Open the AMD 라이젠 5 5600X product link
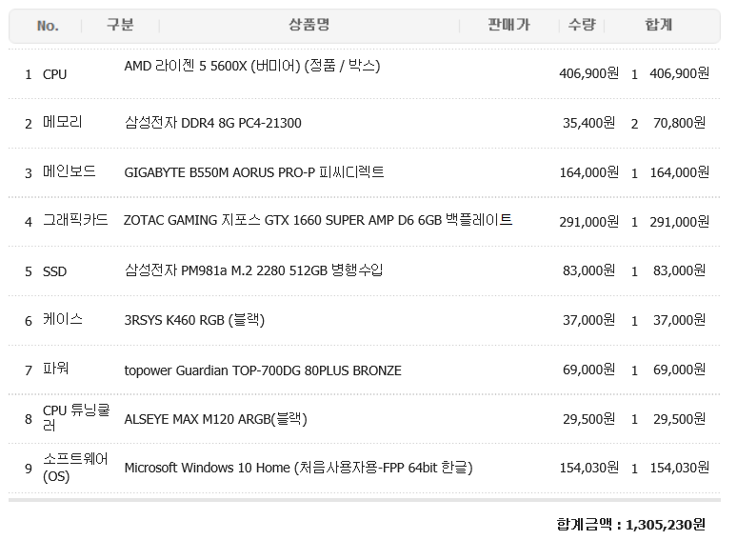Screen dimensions: 737x560 (252, 66)
